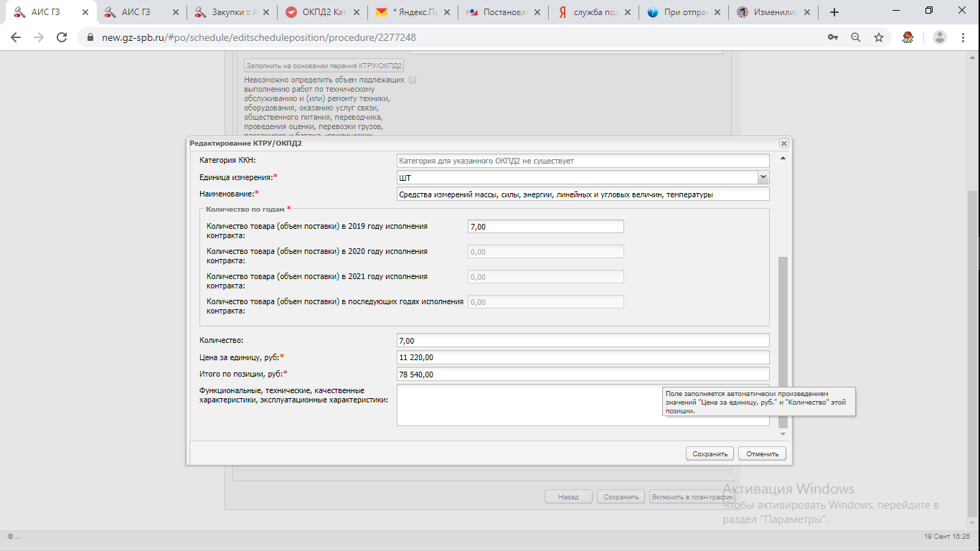The height and width of the screenshot is (551, 980).
Task: Click the 'Итого по позиции, руб.' field
Action: tap(583, 374)
